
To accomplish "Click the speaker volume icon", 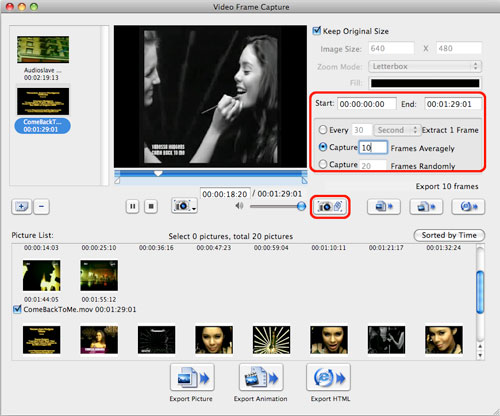I will 239,206.
